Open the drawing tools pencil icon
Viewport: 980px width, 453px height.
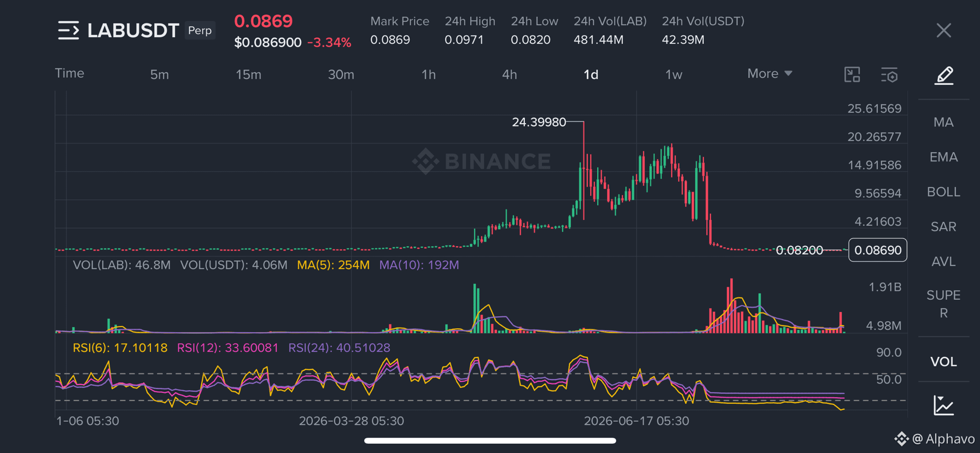click(944, 75)
